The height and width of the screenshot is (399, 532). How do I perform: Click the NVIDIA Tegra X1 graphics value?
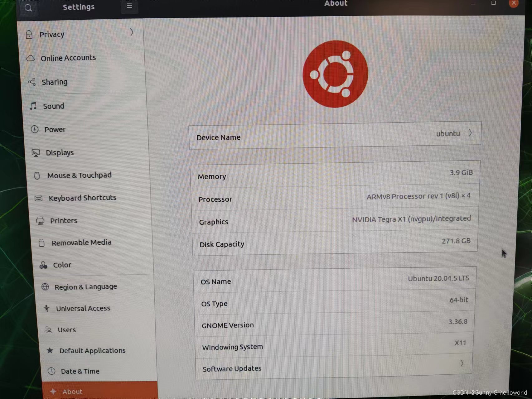411,219
